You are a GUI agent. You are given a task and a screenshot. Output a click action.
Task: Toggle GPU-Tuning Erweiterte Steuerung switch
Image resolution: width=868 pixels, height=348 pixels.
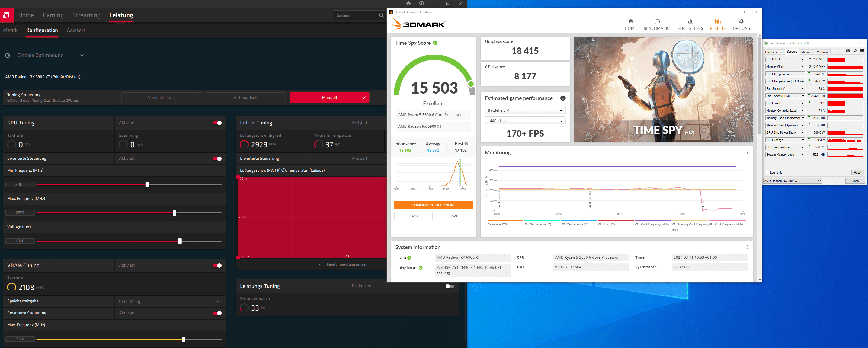coord(217,158)
